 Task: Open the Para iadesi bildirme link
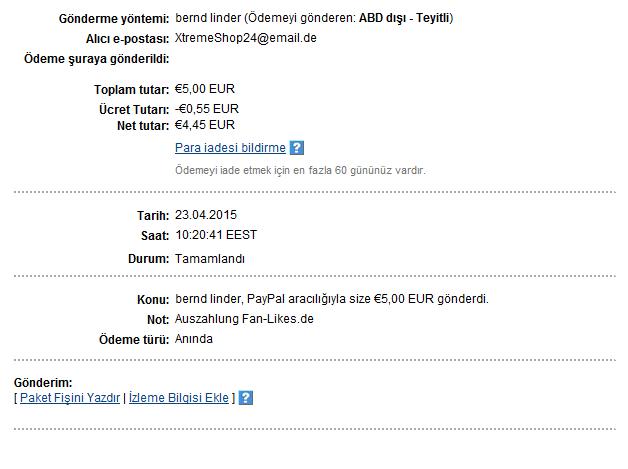click(x=230, y=148)
